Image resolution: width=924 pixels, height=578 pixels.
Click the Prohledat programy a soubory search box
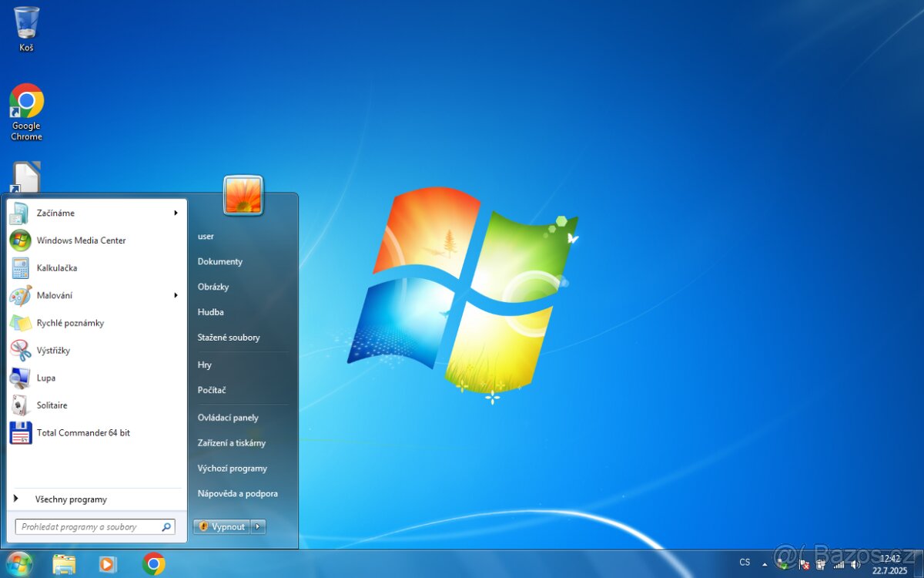pos(86,526)
